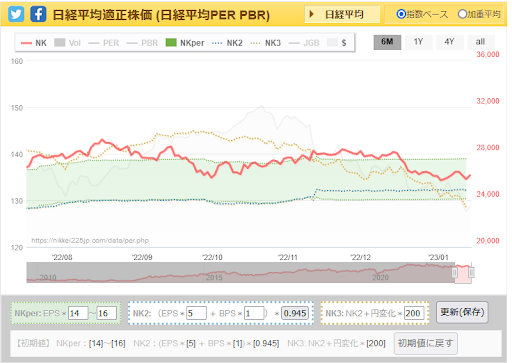512x363 pixels.
Task: Click the 36,000 right axis label
Action: (x=488, y=54)
